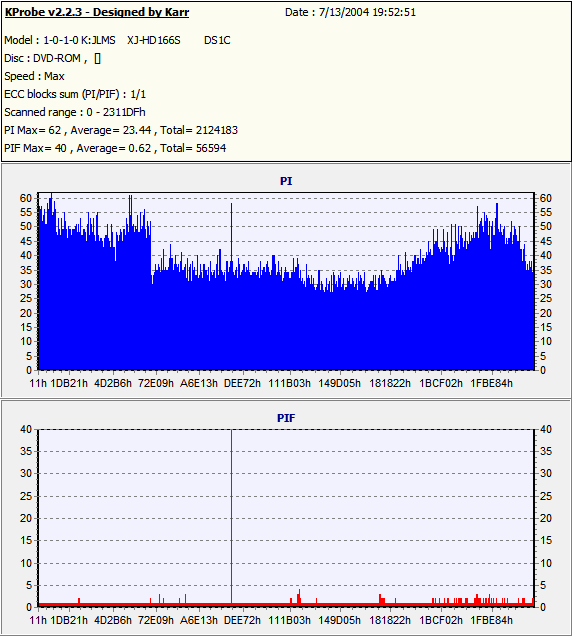Click the KProbe v2.2.3 title heading
The image size is (572, 636).
97,12
